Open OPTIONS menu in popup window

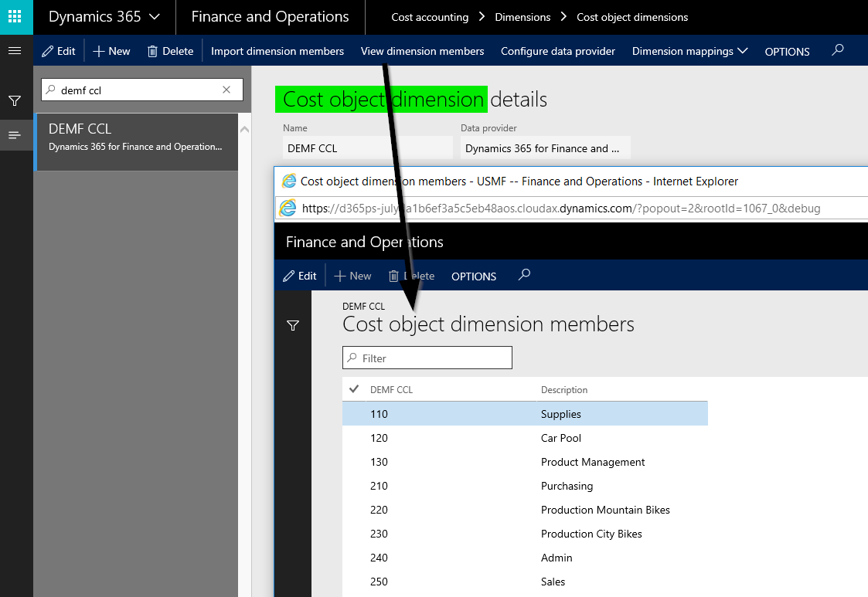click(474, 276)
